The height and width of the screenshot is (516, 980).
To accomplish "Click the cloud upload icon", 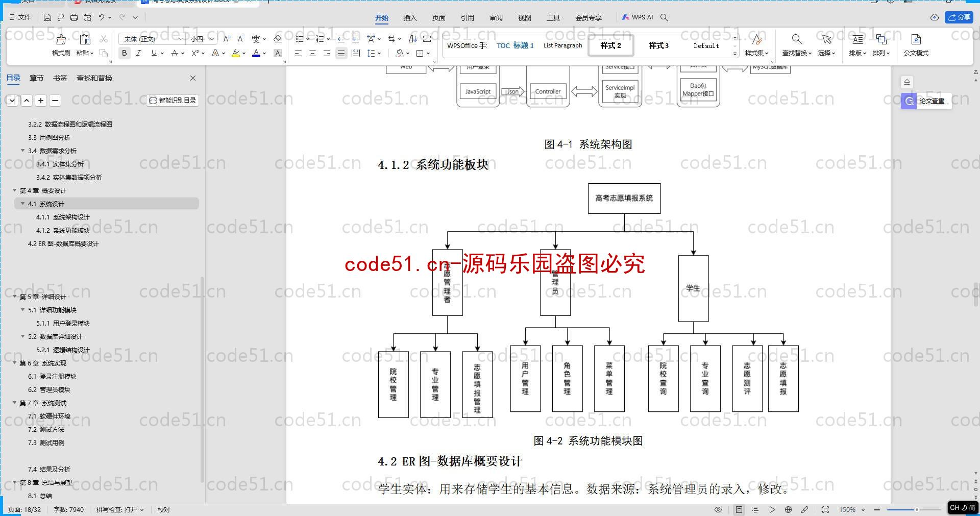I will 935,17.
